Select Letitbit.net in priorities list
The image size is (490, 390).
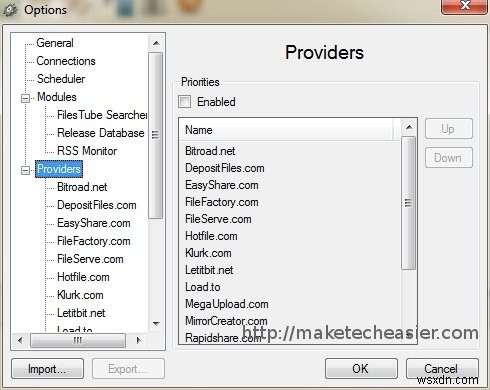pos(209,270)
